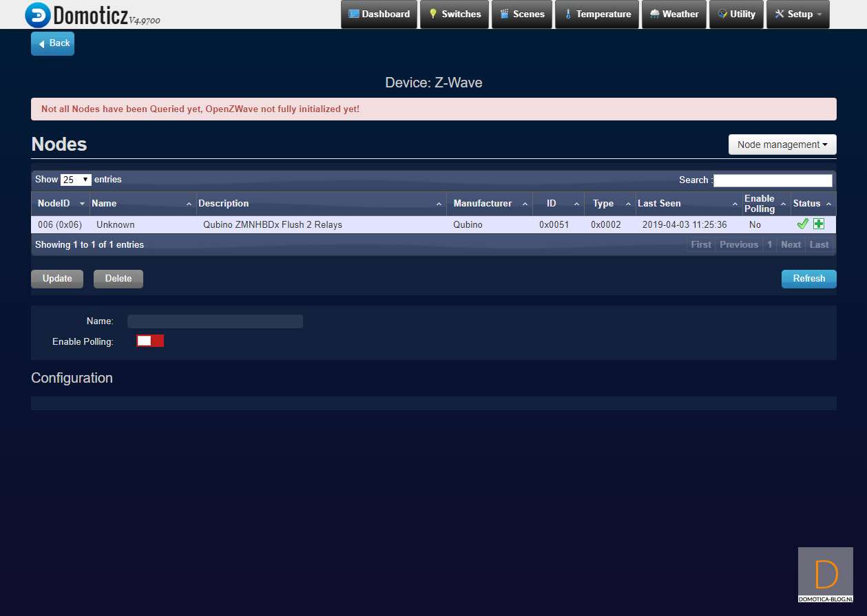Click page 1 in pagination
The width and height of the screenshot is (867, 616).
(770, 244)
